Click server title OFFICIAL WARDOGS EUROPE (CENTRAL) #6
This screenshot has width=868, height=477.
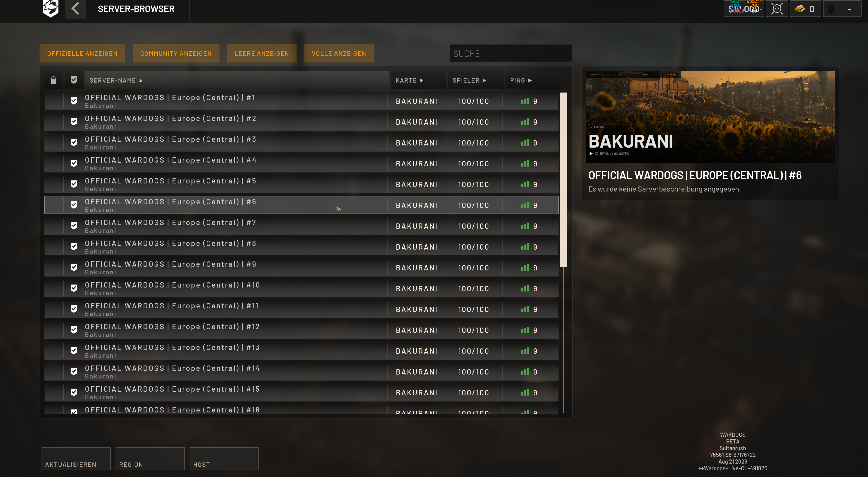point(695,175)
